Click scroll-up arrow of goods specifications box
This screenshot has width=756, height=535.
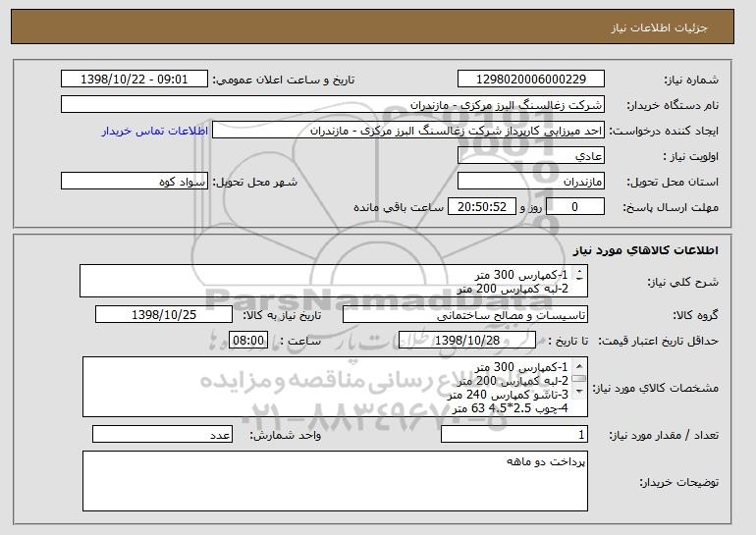(579, 366)
